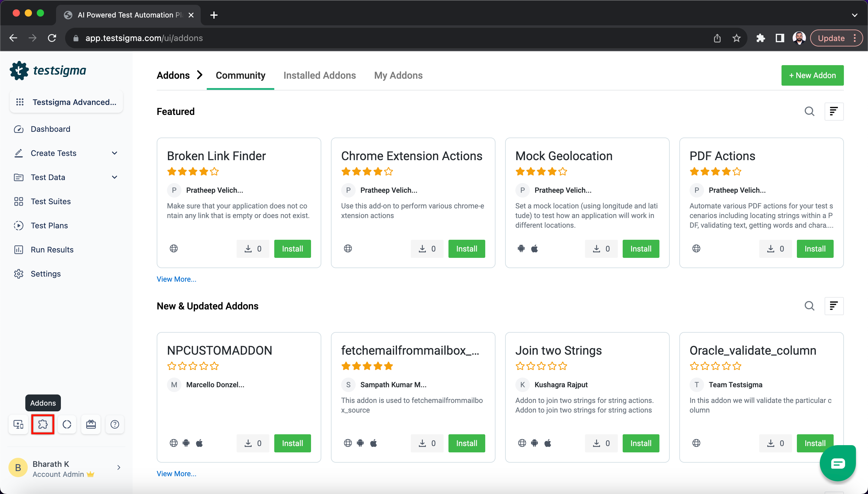Click the star rating on PDF Actions

pyautogui.click(x=715, y=171)
